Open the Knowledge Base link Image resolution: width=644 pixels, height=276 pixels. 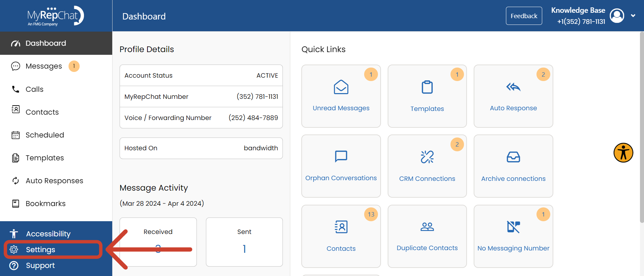click(578, 10)
